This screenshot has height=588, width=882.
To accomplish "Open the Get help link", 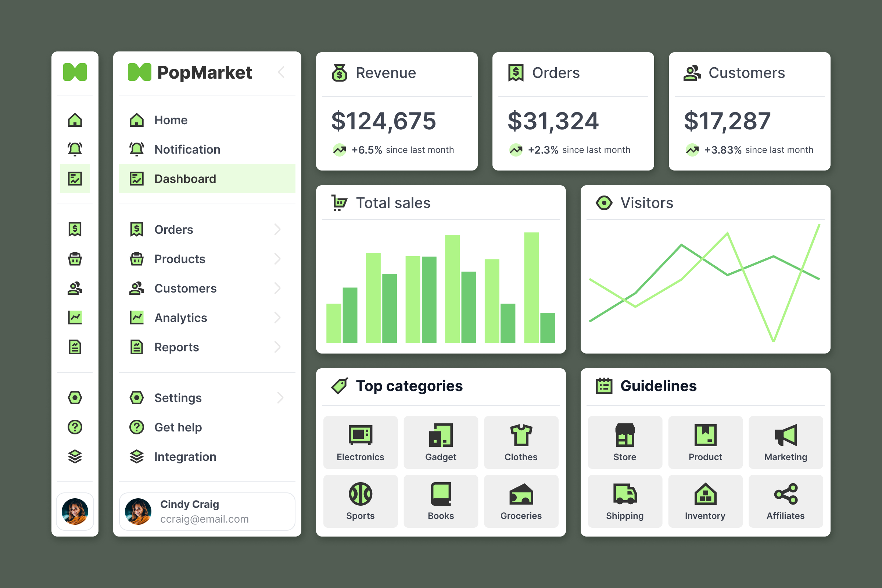I will click(178, 427).
